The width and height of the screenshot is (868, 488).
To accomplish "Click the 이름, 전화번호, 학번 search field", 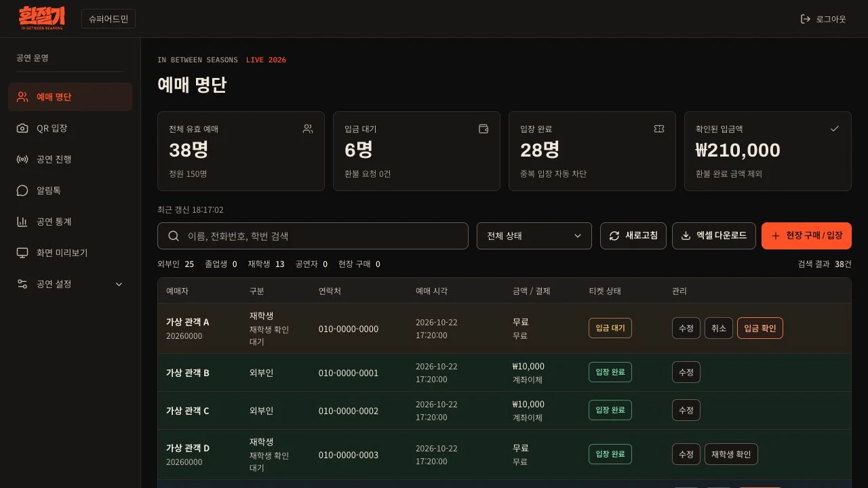I will coord(313,236).
